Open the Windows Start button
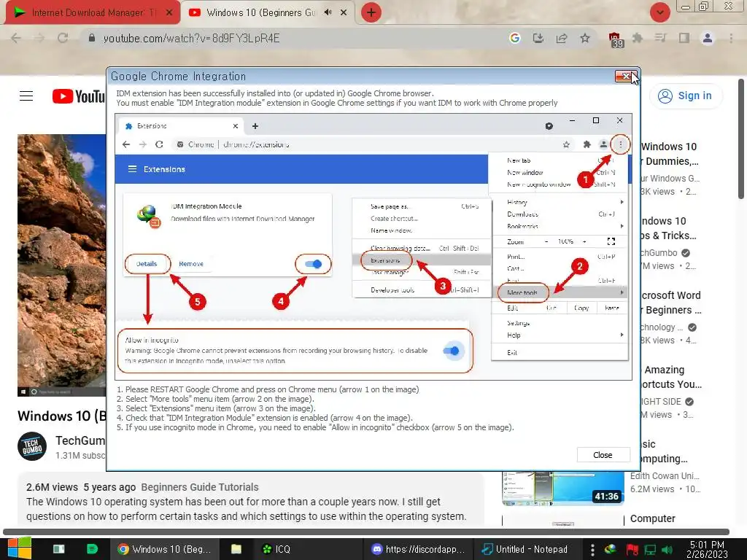This screenshot has height=560, width=747. tap(19, 548)
